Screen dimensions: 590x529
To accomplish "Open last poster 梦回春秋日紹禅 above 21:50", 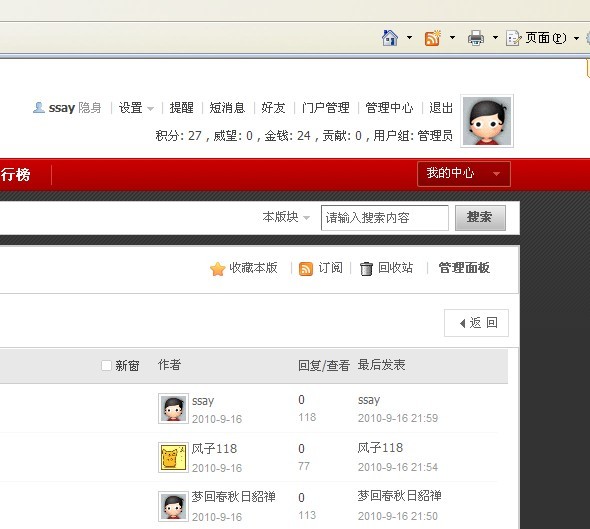I will [x=400, y=496].
